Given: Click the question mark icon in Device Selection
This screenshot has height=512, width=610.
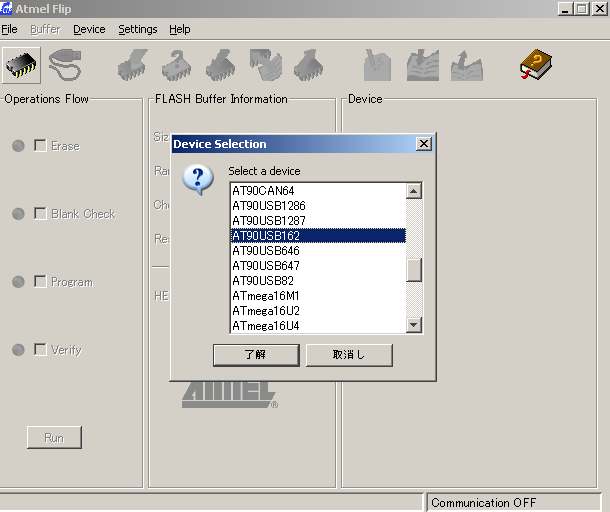Looking at the screenshot, I should point(198,179).
